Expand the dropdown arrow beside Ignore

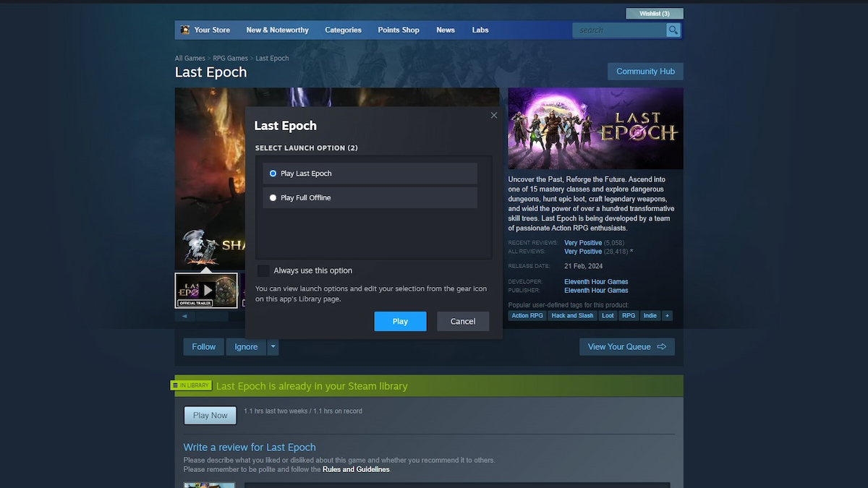[273, 347]
